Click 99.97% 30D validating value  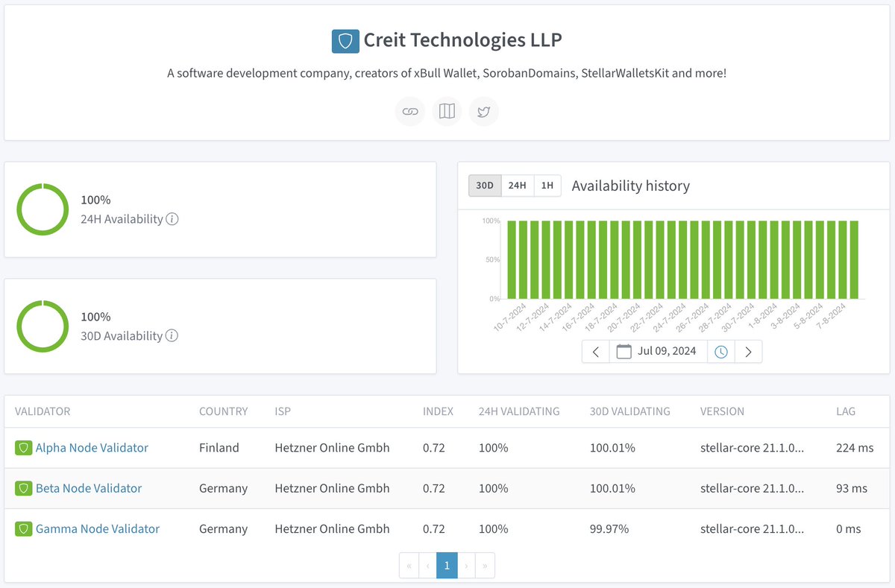(x=609, y=528)
